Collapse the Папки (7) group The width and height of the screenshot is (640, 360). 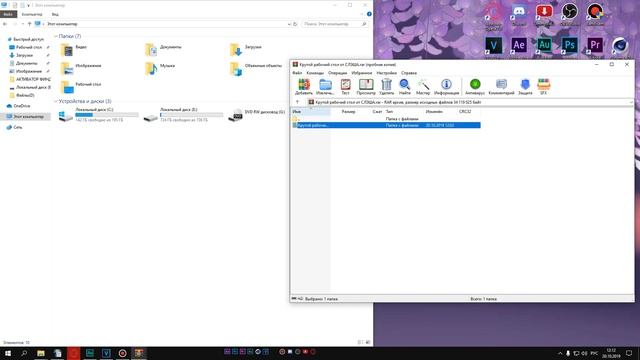click(x=56, y=36)
